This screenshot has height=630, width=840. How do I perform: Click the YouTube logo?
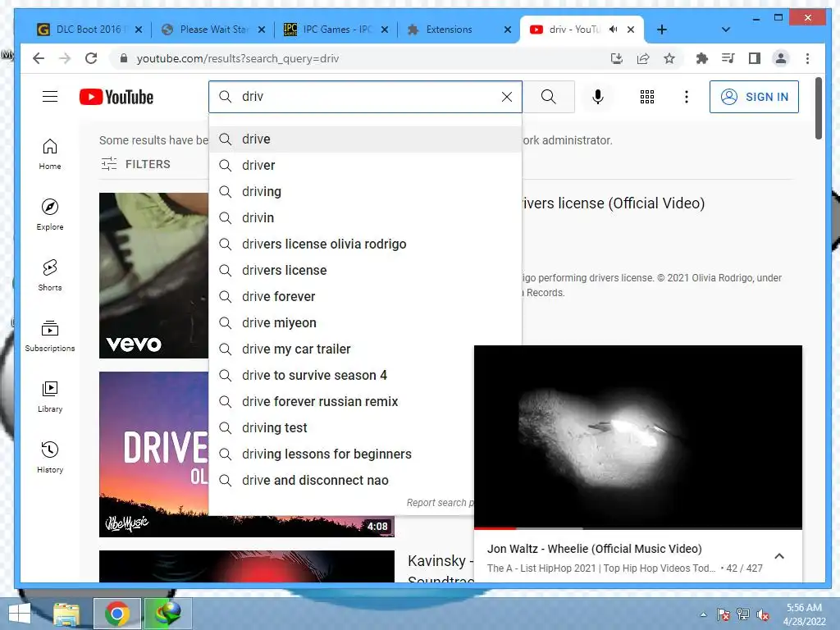116,97
